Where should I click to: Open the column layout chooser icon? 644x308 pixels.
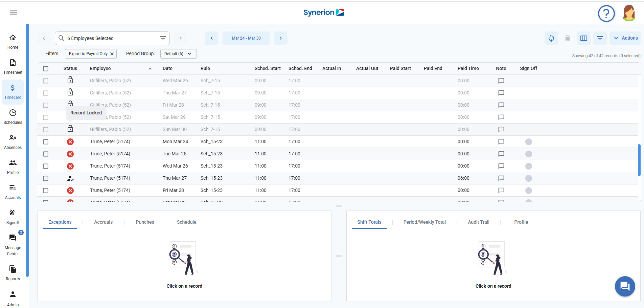click(583, 38)
